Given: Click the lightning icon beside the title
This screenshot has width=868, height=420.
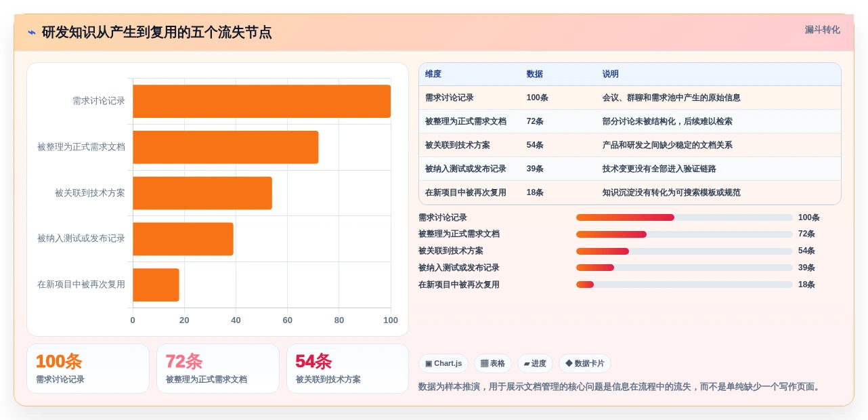Looking at the screenshot, I should point(32,33).
